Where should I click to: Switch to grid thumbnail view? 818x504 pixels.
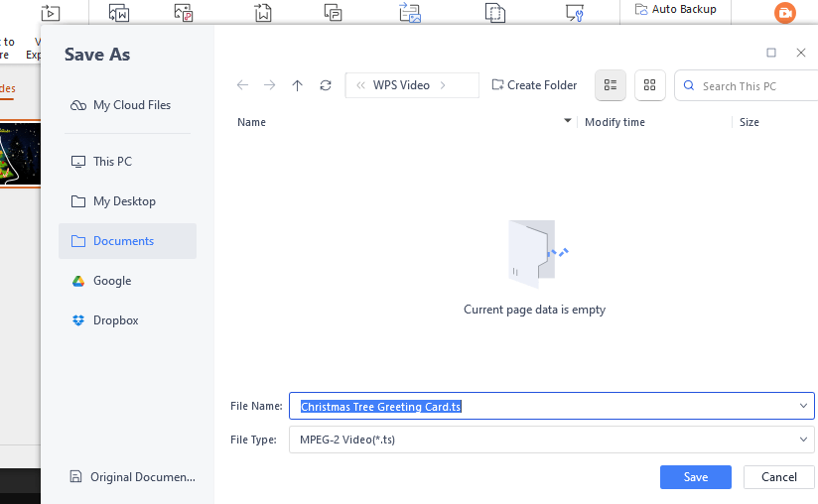pos(649,85)
